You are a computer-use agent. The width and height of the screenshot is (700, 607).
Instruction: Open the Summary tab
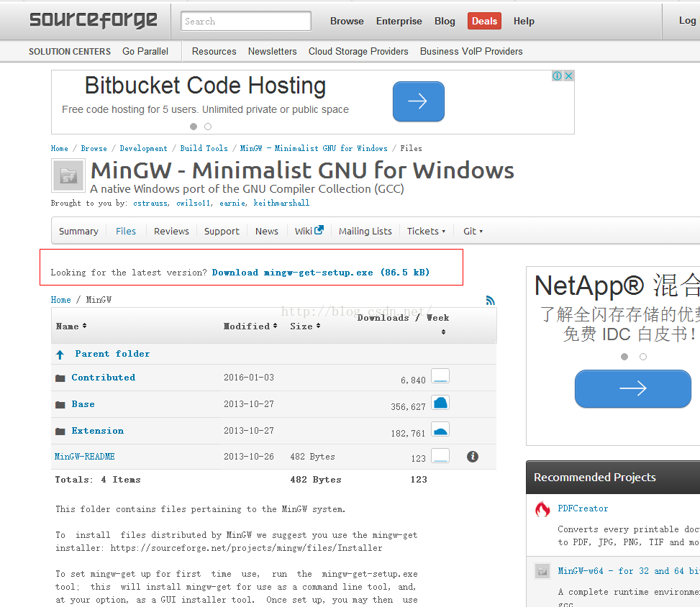(78, 231)
